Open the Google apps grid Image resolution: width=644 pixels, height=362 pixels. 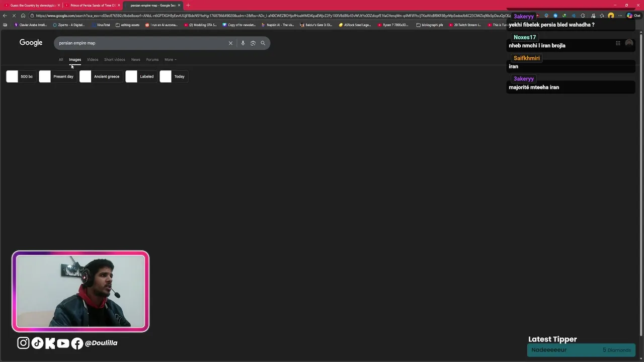(x=618, y=43)
